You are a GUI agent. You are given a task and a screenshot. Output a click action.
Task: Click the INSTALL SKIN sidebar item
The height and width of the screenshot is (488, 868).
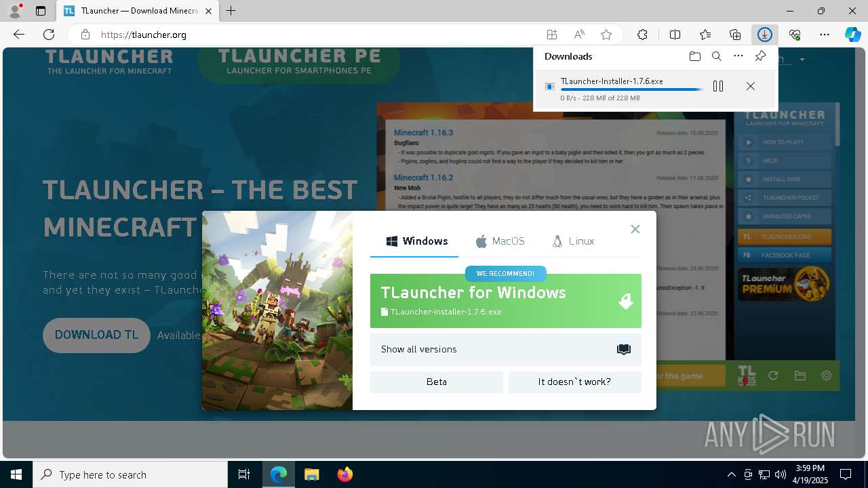[x=785, y=180]
